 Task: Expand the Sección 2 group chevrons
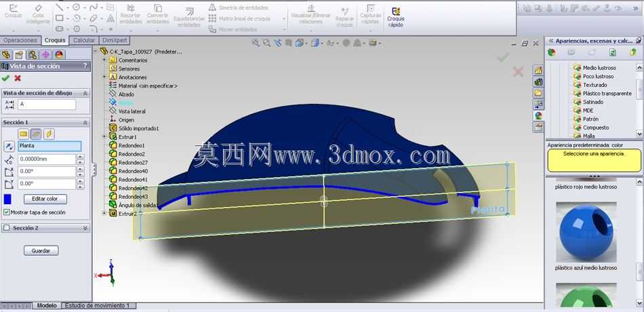[85, 228]
